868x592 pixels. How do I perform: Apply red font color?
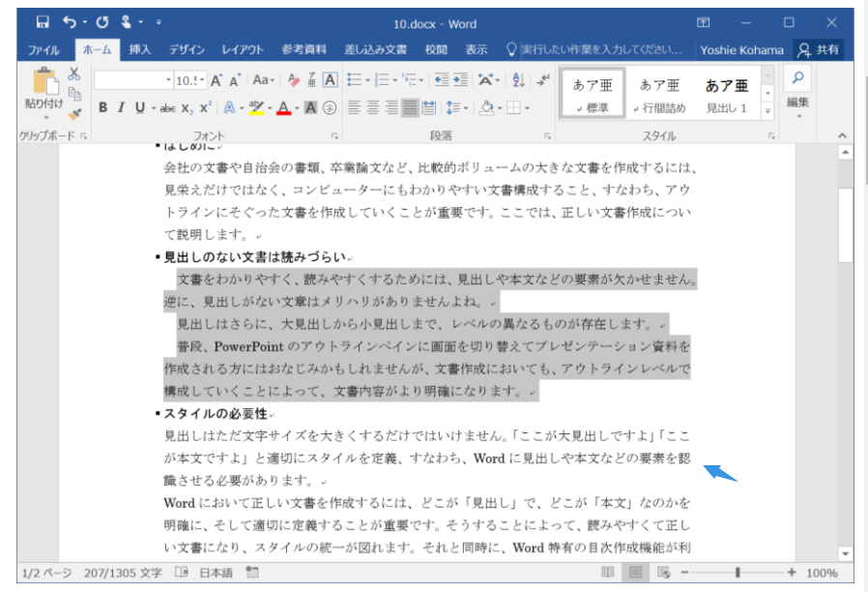(x=283, y=108)
